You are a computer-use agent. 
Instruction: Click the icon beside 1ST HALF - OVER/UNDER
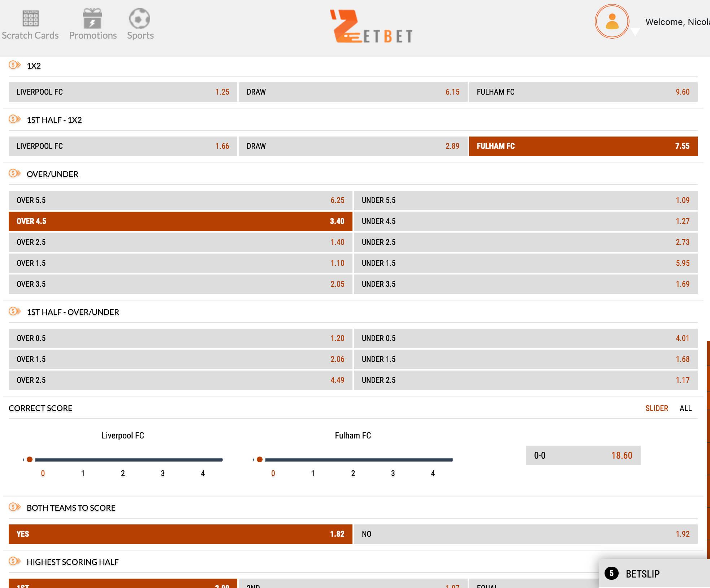15,311
